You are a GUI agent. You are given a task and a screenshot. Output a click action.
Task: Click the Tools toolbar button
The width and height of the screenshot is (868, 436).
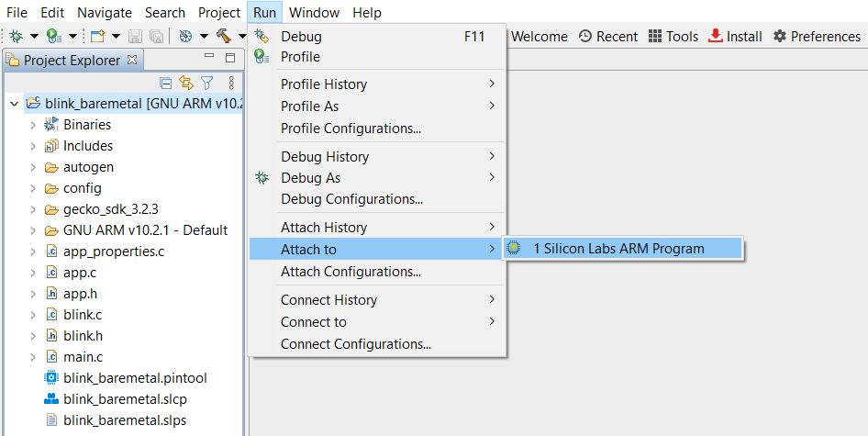[673, 37]
